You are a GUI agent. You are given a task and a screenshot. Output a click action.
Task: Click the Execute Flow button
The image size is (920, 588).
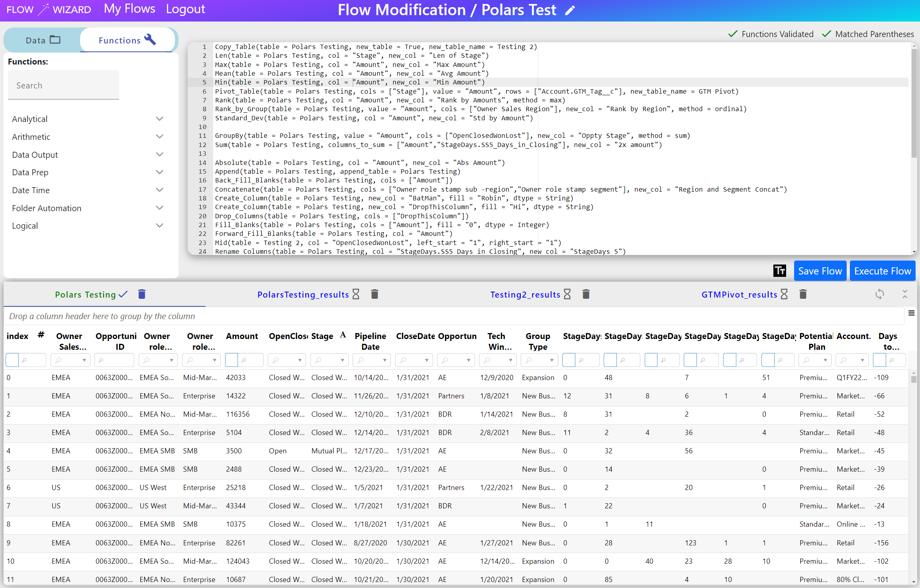click(x=883, y=271)
